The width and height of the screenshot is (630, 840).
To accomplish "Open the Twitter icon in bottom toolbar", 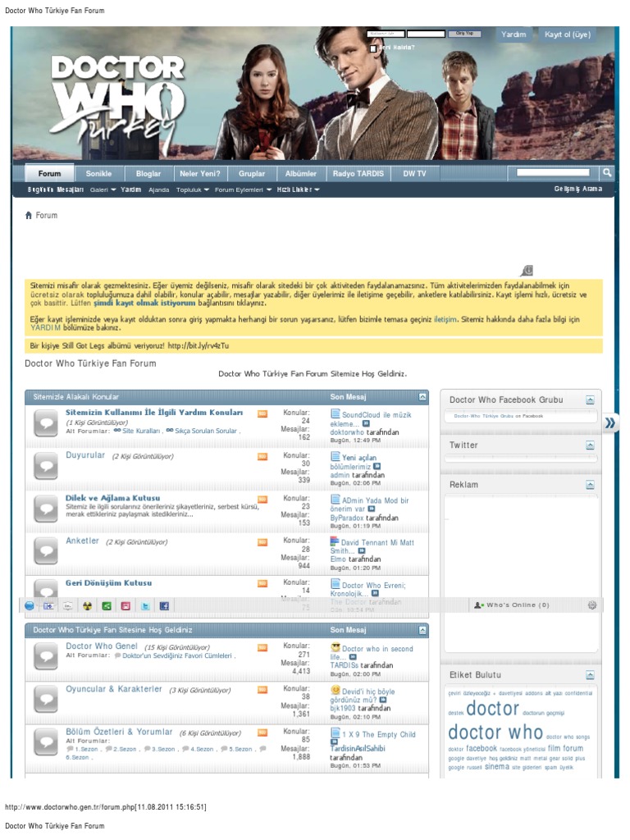I will (145, 606).
